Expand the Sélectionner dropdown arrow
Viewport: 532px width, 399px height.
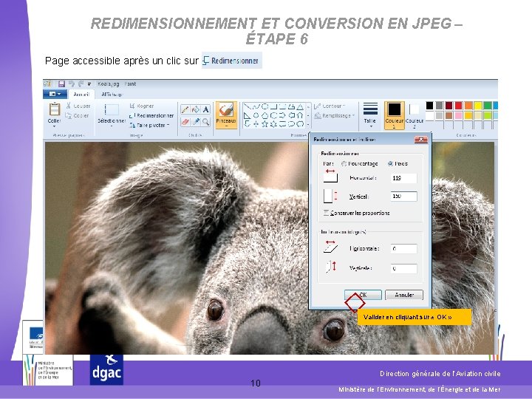[112, 126]
